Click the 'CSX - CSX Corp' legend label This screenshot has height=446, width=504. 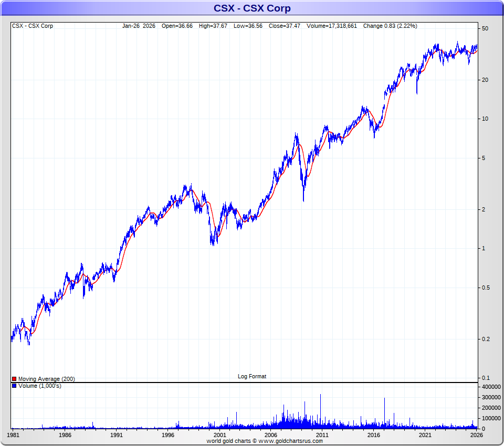coord(33,26)
